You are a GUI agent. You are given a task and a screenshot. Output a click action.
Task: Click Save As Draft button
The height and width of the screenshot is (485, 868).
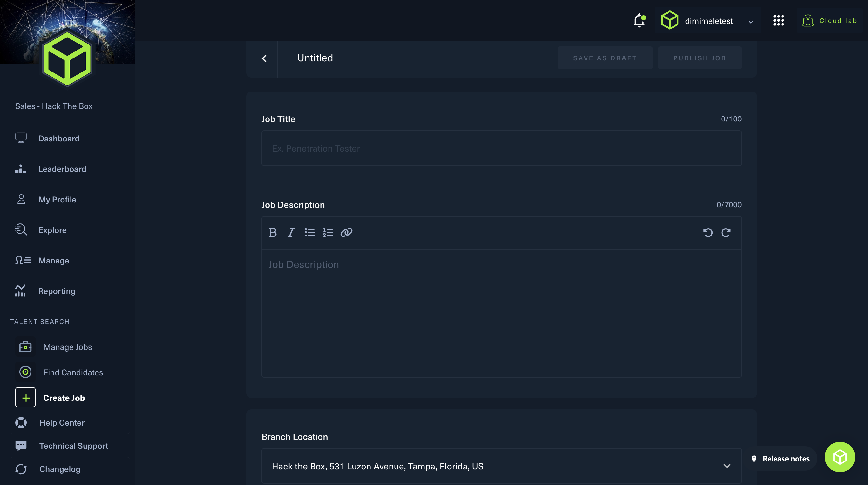[x=605, y=58]
